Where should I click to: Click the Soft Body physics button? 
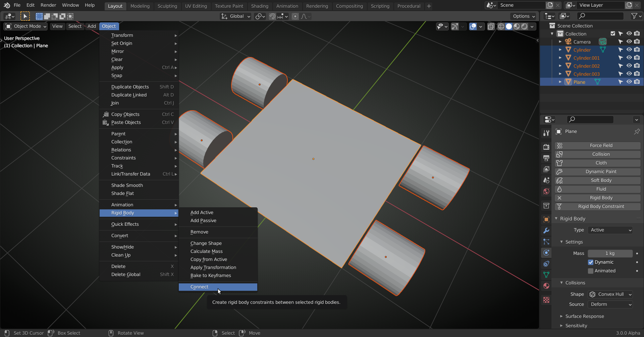[x=601, y=181]
